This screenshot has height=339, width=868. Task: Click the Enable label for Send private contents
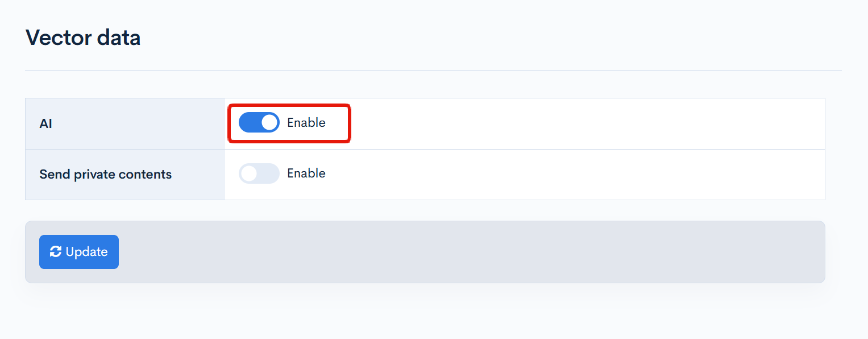306,173
